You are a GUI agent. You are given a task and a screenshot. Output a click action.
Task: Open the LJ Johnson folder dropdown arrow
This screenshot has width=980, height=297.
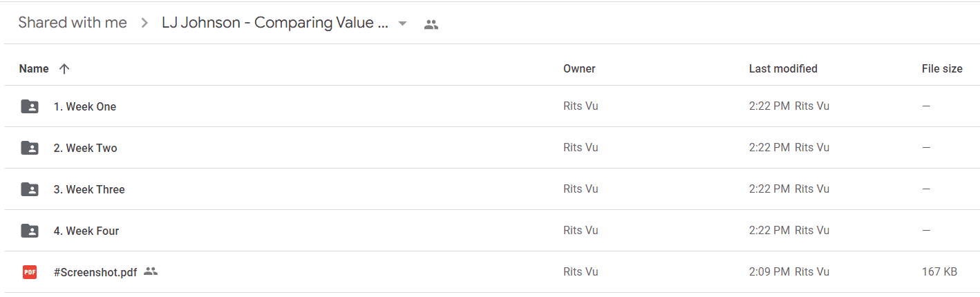tap(402, 23)
